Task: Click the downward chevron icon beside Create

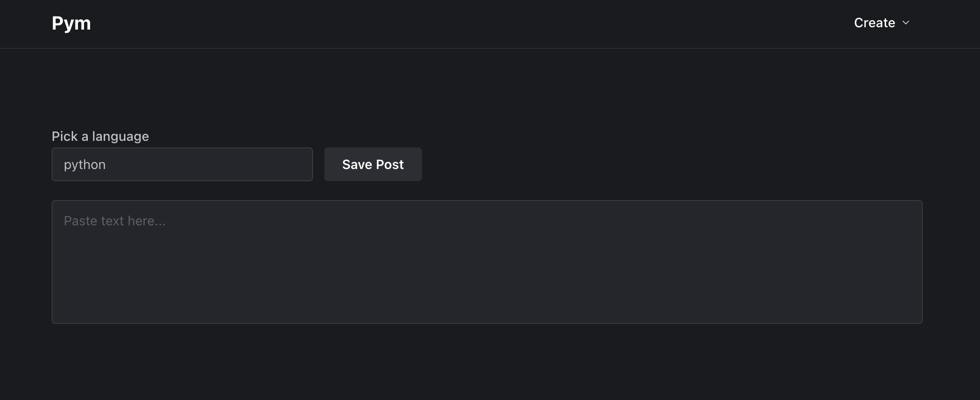Action: point(906,22)
